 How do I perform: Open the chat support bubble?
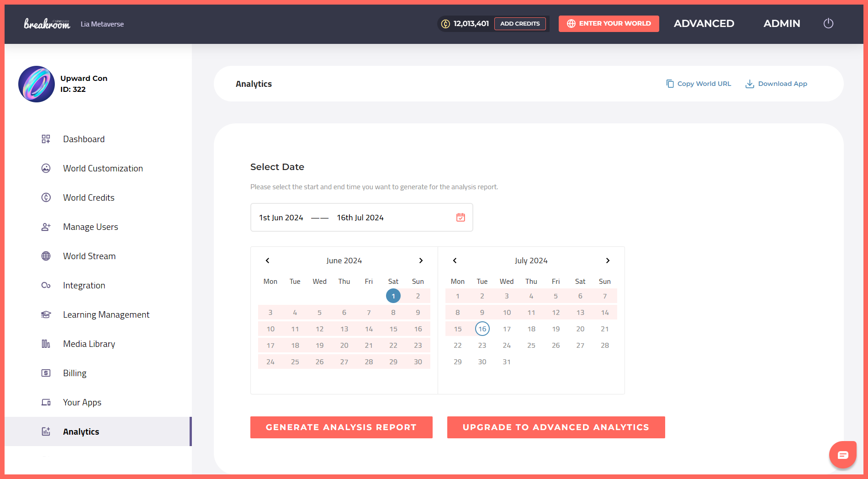click(843, 455)
